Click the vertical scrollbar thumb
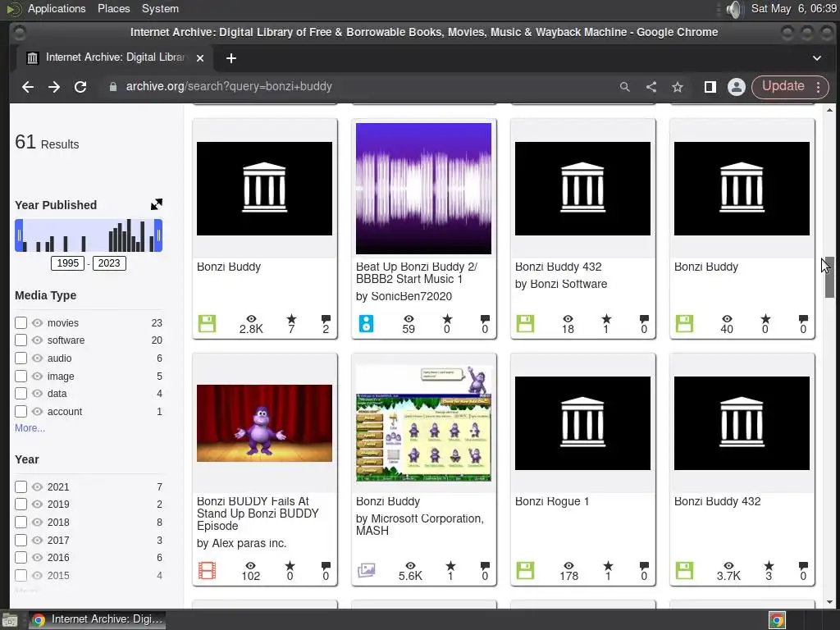Viewport: 840px width, 630px height. [x=829, y=277]
